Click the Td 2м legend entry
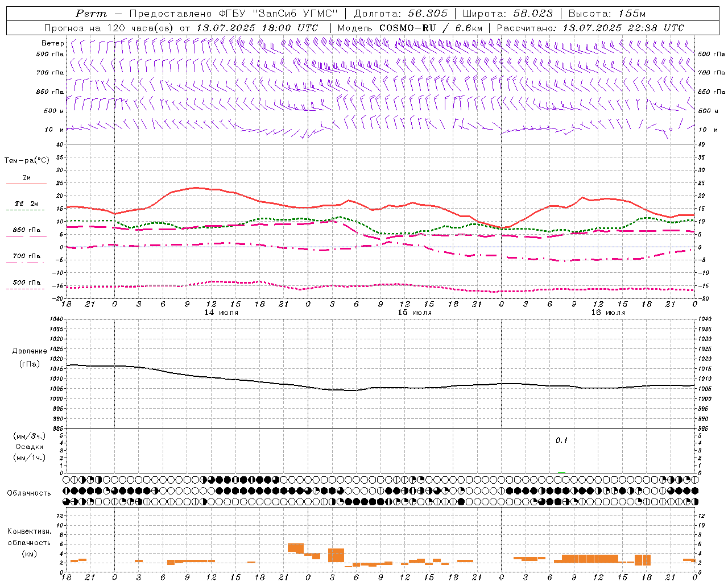The height and width of the screenshot is (582, 728). (x=27, y=203)
